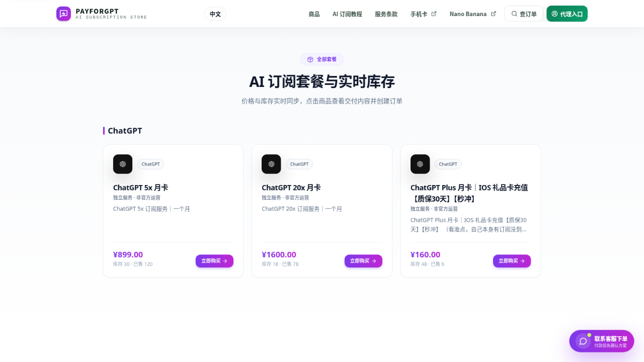
Task: Click external link icon beside 手机卡
Action: (434, 14)
